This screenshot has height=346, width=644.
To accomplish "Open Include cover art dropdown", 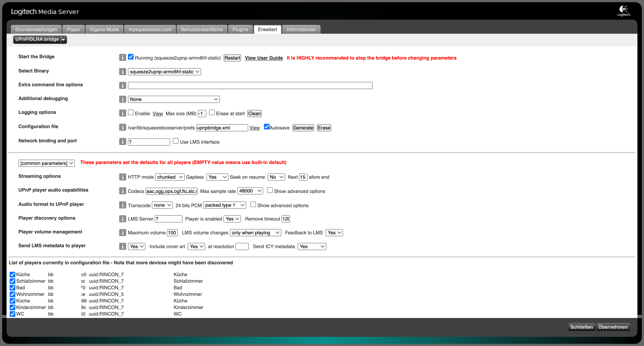I will coord(196,247).
